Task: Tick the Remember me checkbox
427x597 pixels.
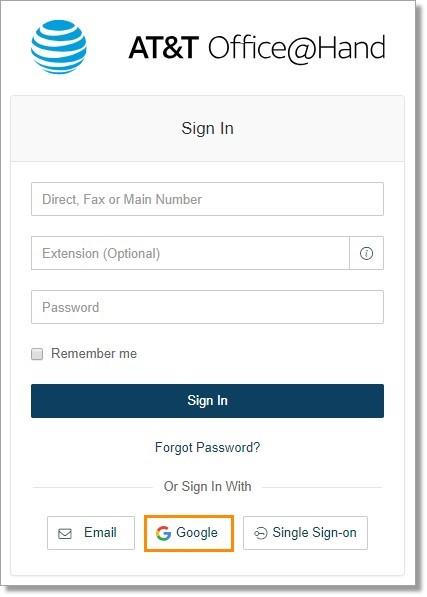Action: click(37, 354)
